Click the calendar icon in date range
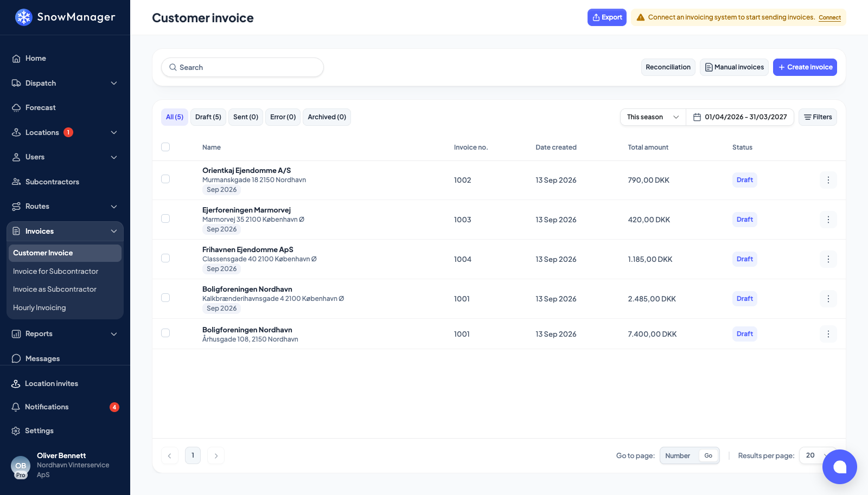The image size is (868, 495). [x=697, y=117]
